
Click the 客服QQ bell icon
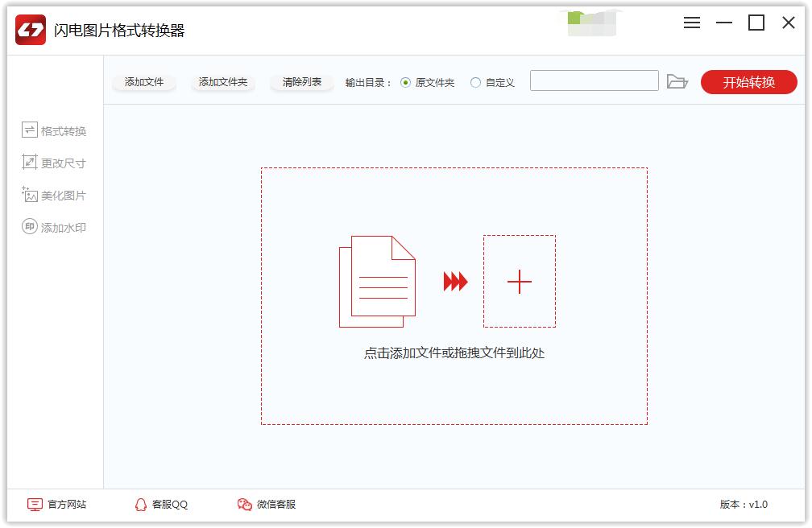[x=140, y=504]
